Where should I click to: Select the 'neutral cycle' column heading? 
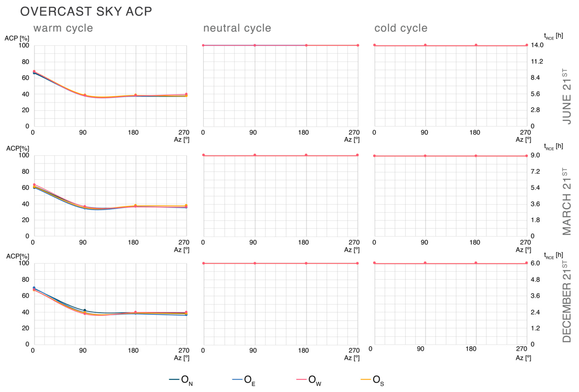tap(237, 28)
